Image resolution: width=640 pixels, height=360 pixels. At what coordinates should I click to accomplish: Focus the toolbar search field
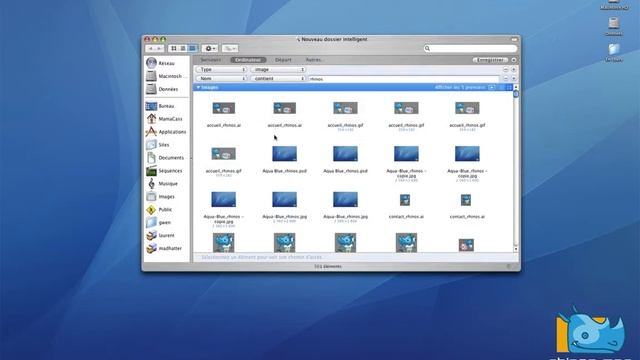470,49
